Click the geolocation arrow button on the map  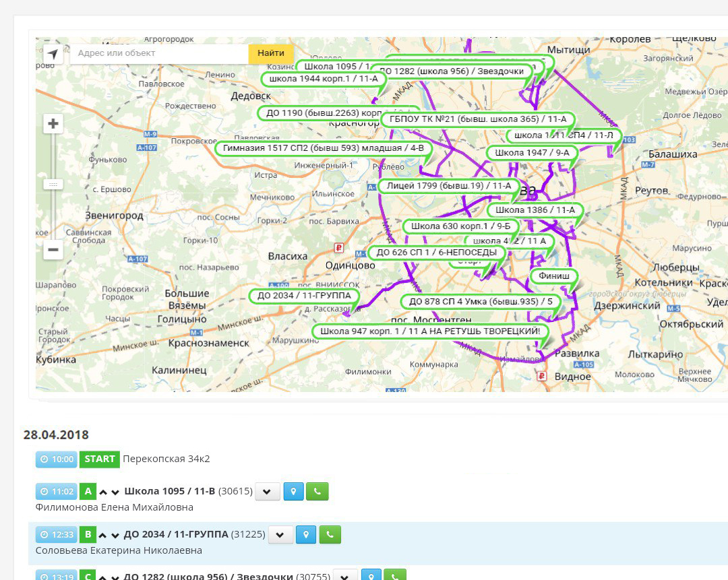tap(53, 54)
